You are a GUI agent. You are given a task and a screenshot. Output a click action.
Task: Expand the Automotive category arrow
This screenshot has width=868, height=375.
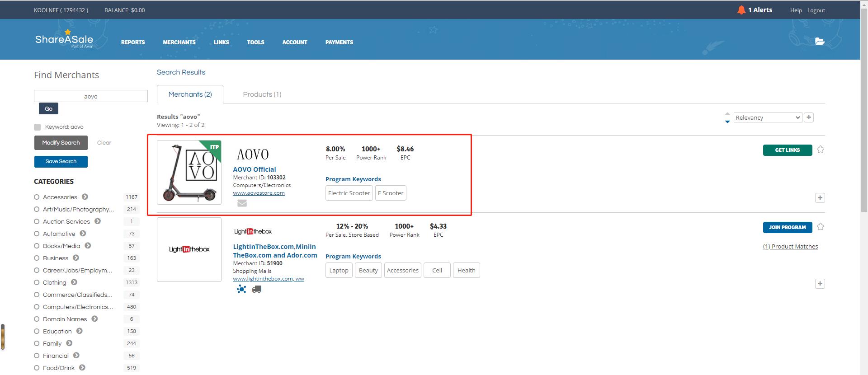click(x=83, y=234)
